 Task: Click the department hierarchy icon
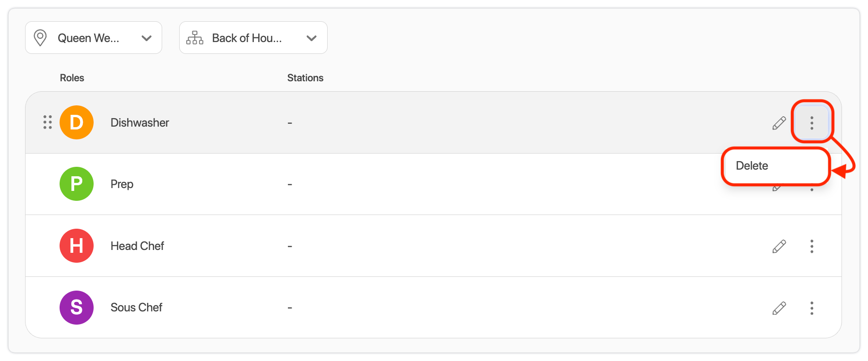(195, 38)
